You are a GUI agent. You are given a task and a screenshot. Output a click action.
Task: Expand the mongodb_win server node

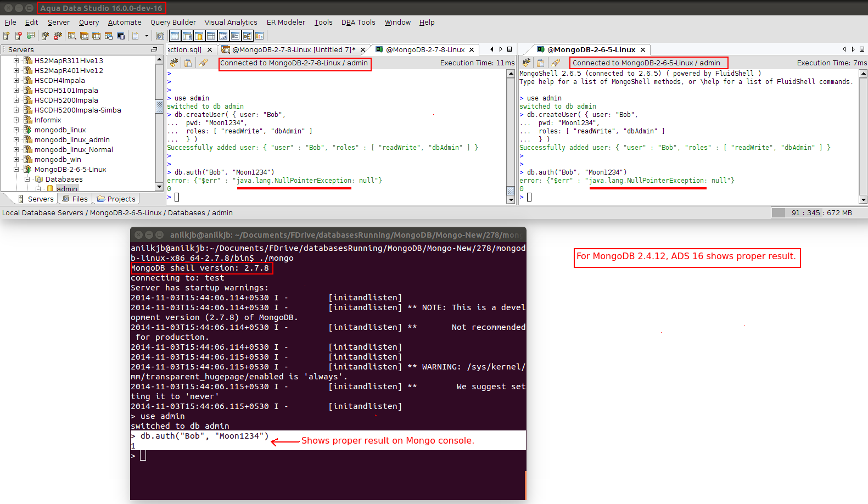(x=16, y=160)
